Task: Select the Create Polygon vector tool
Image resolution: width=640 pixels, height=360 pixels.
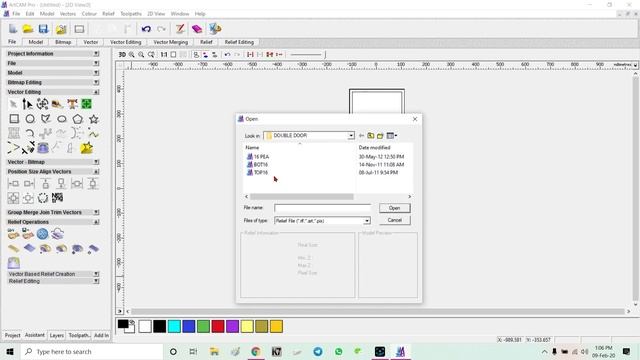Action: pos(78,119)
